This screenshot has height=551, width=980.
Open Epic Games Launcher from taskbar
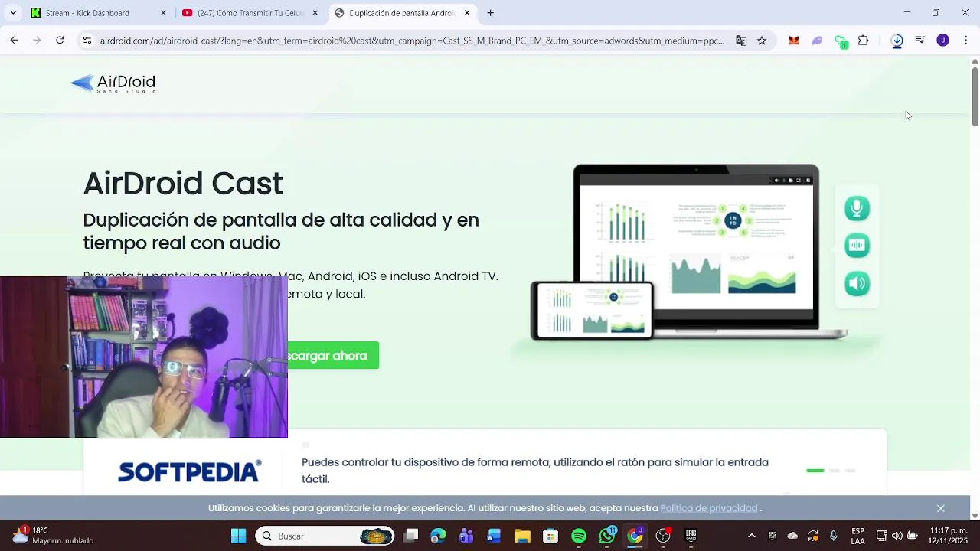[691, 536]
